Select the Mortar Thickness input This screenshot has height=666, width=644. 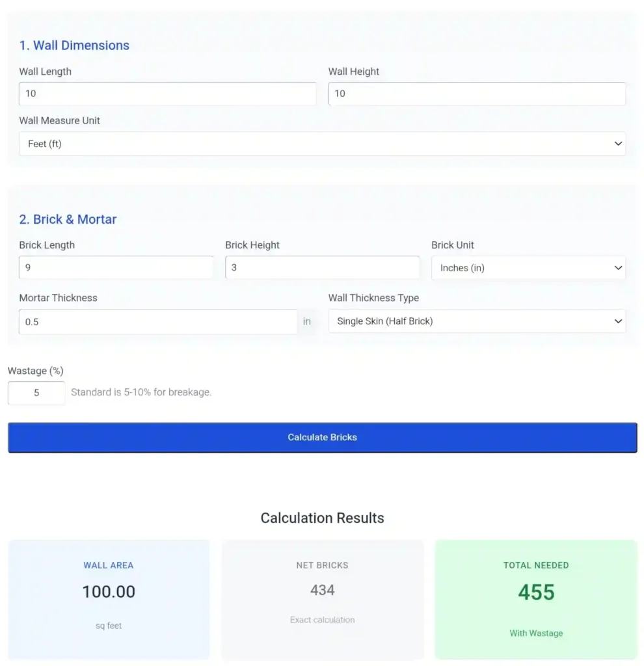coord(157,321)
